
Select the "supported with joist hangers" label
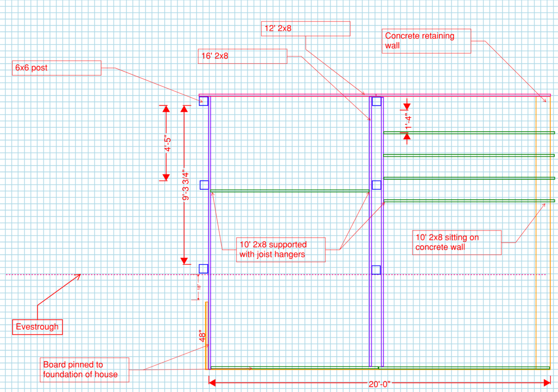280,249
